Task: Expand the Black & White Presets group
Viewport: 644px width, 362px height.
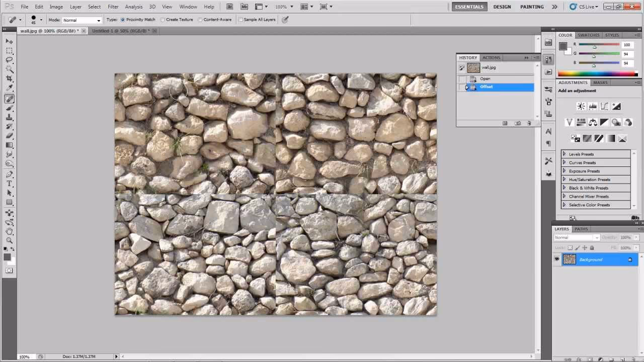Action: (564, 188)
